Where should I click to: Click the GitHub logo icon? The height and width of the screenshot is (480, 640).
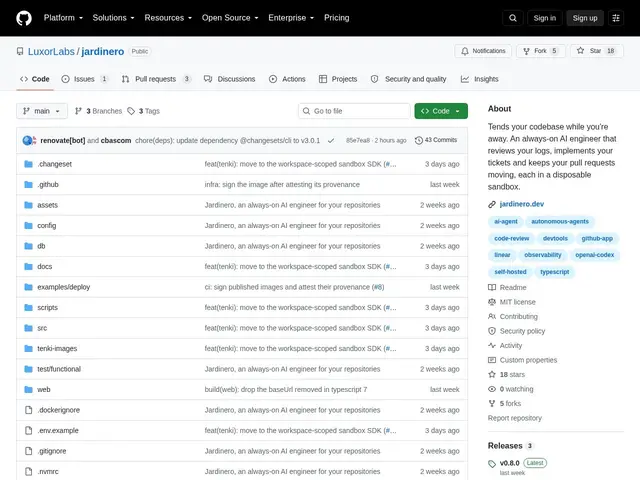[x=24, y=18]
